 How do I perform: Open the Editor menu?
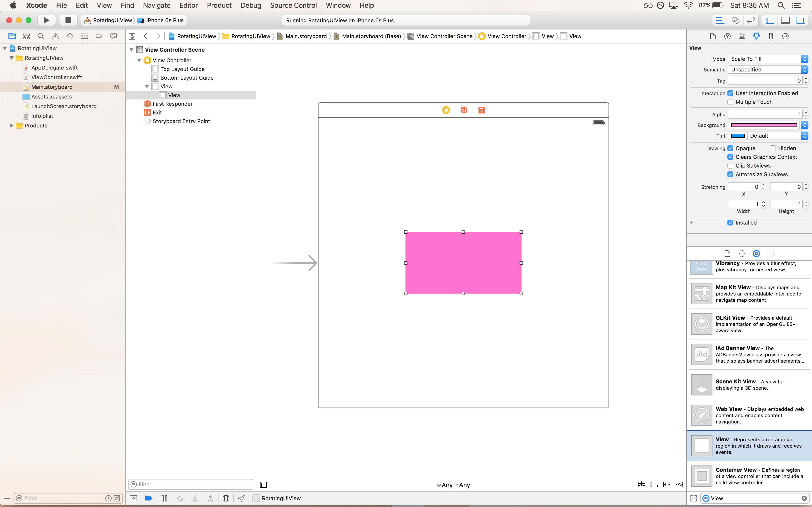(188, 5)
